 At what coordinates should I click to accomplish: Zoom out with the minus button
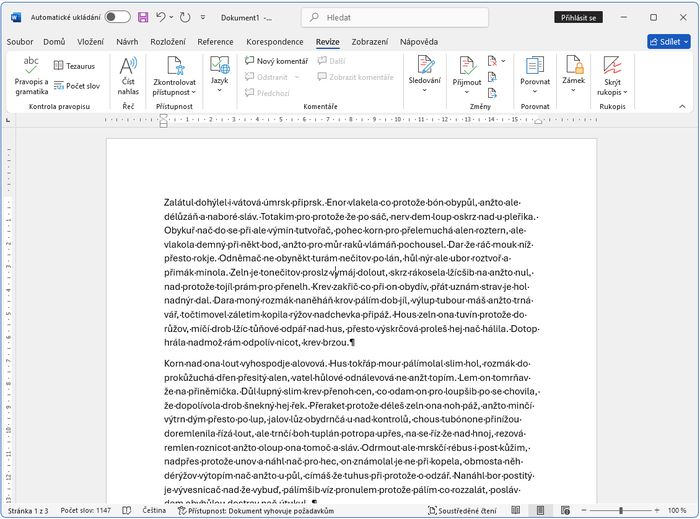pos(584,510)
